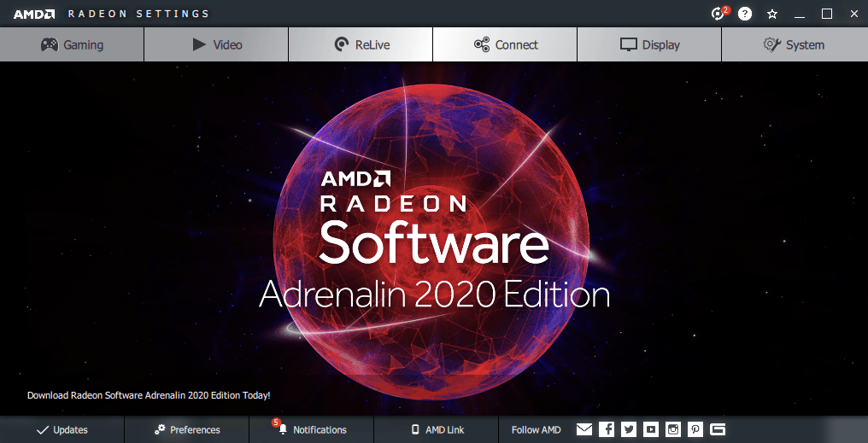Maximize the Radeon Settings window

click(827, 14)
